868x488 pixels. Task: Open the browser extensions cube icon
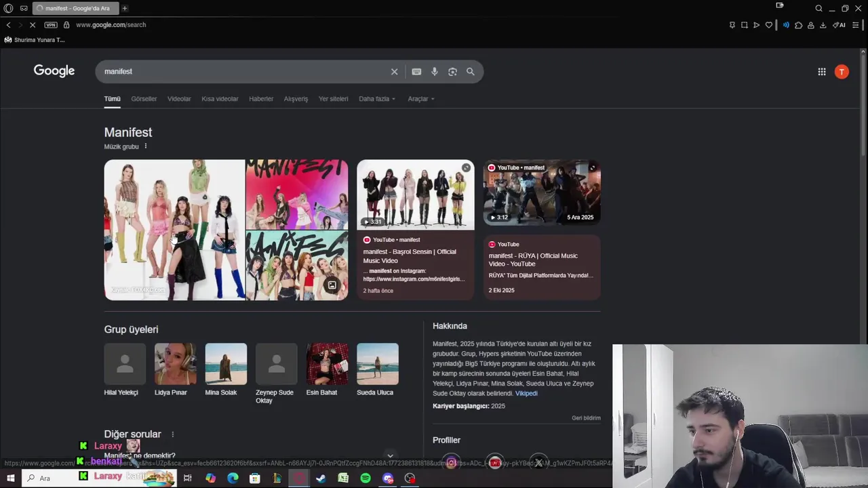(798, 25)
